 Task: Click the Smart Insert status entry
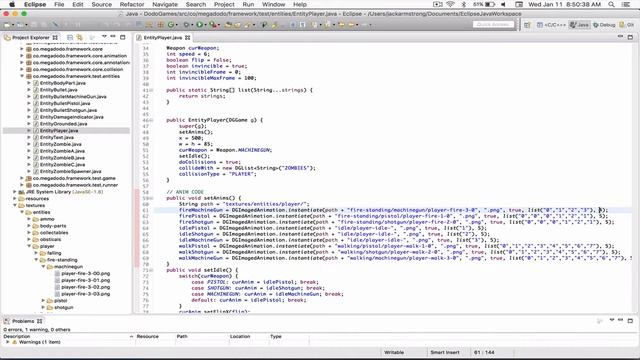coord(444,352)
